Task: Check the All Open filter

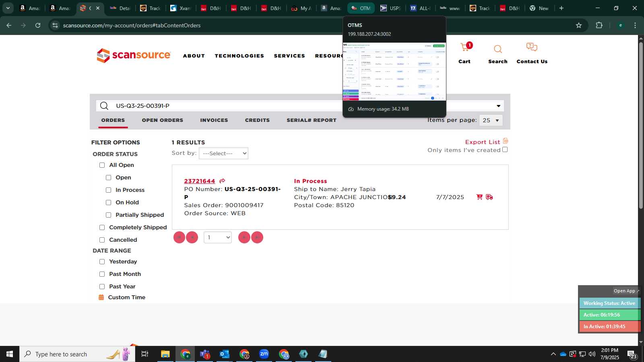Action: click(x=102, y=165)
